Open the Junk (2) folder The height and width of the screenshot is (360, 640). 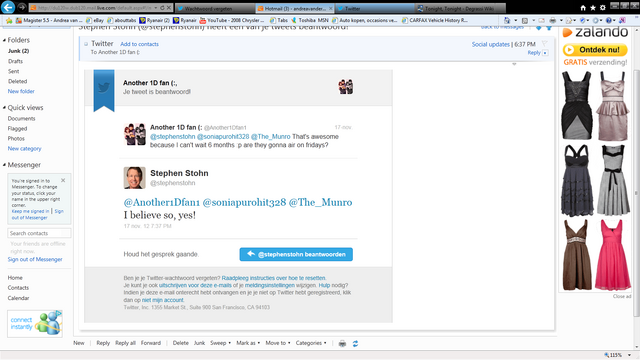[18, 51]
